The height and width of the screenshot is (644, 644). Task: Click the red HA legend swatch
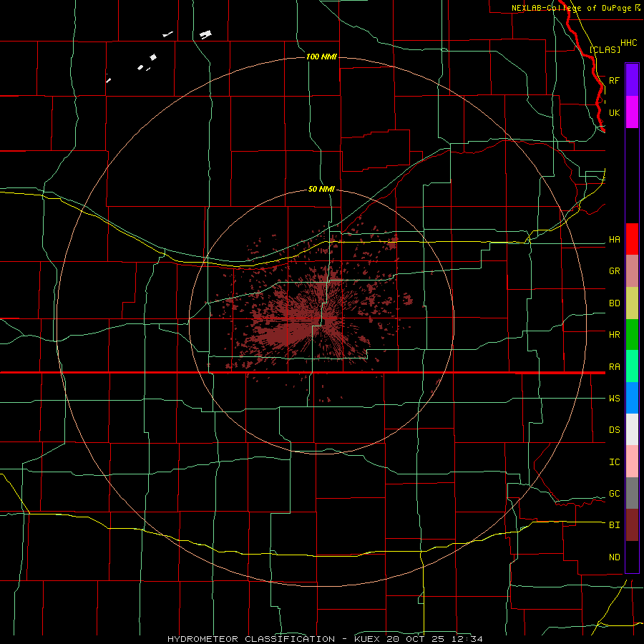pos(632,239)
